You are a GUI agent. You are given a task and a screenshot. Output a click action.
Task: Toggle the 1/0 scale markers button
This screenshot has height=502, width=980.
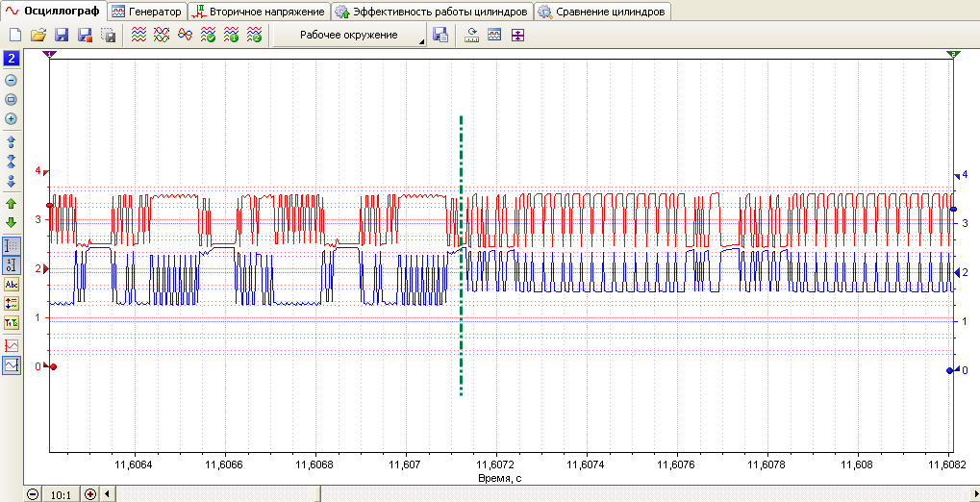(x=12, y=265)
